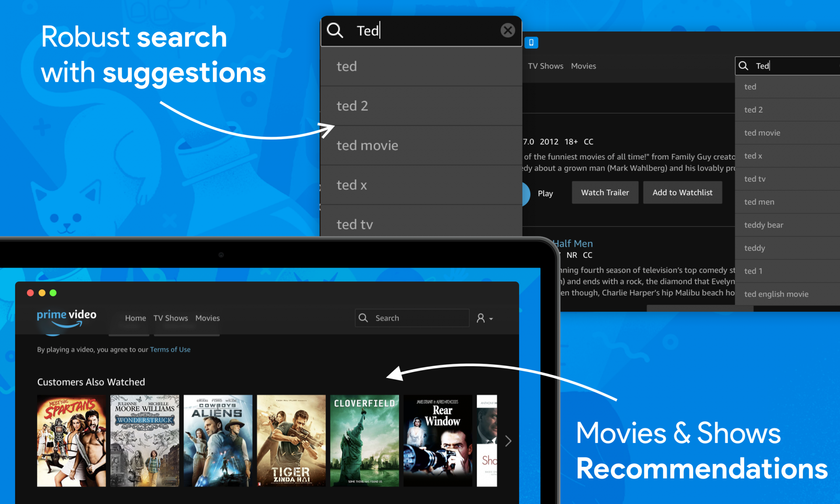Select 'ted 2' in right-side dropdown

787,110
